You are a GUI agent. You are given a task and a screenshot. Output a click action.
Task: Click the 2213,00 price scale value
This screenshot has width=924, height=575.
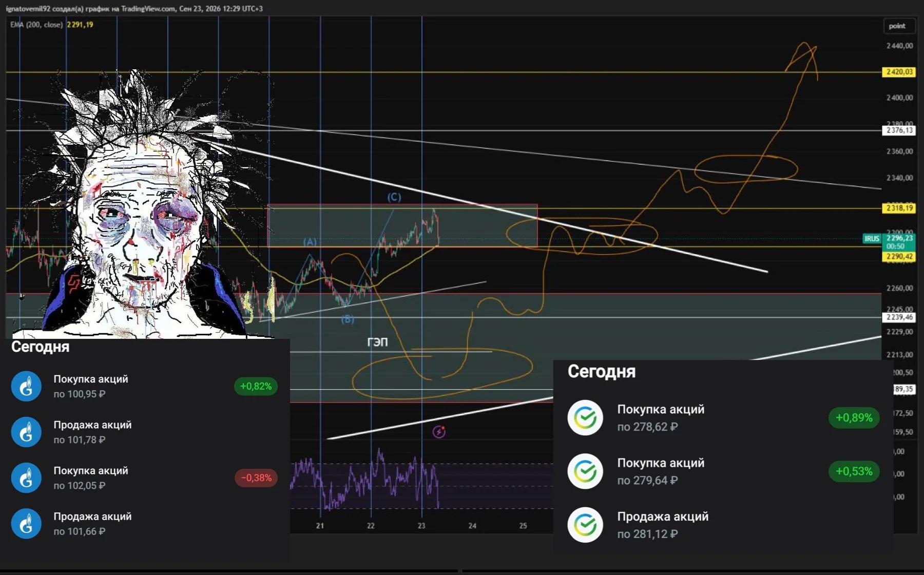point(899,355)
